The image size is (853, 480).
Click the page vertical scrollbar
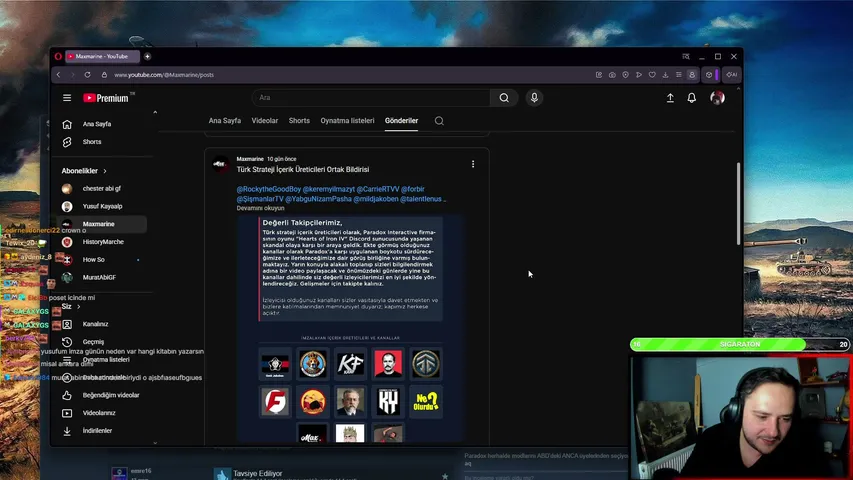(738, 204)
